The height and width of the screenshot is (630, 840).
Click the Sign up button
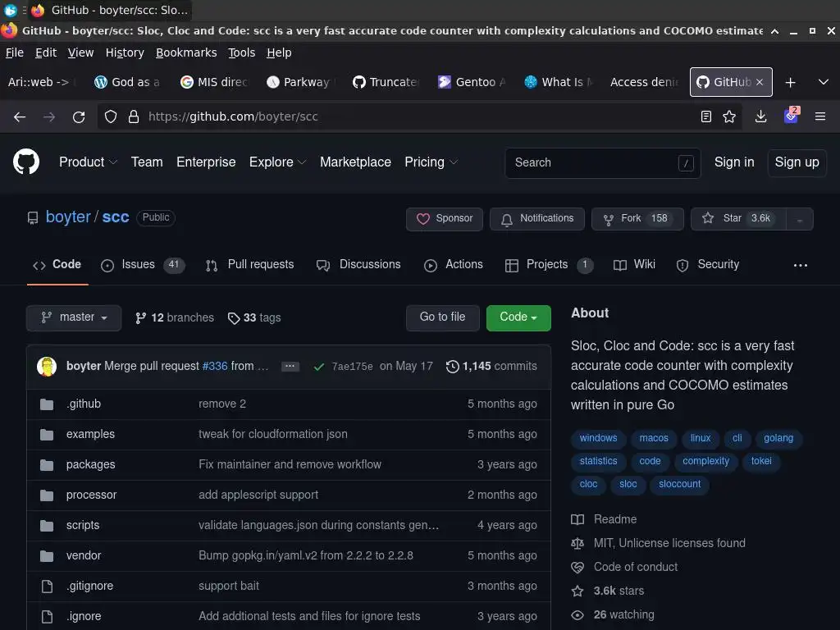[797, 163]
